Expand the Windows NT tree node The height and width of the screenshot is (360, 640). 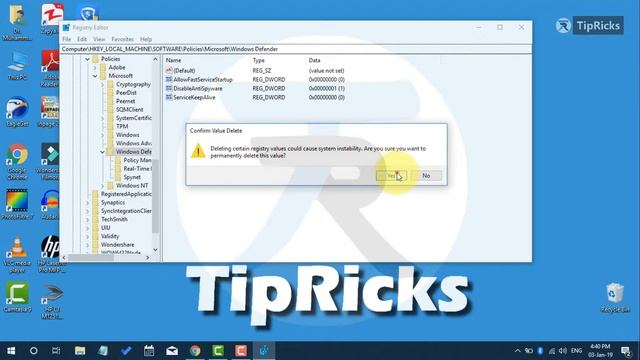coord(102,186)
